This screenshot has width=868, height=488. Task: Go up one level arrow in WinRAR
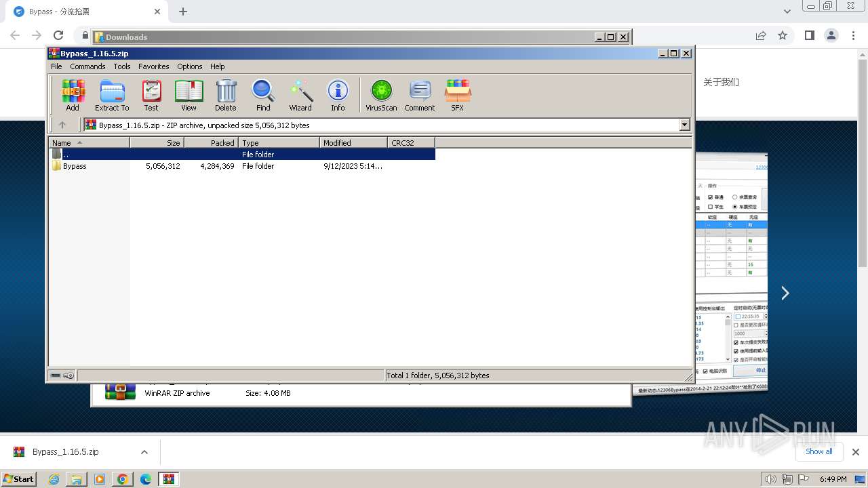tap(62, 125)
